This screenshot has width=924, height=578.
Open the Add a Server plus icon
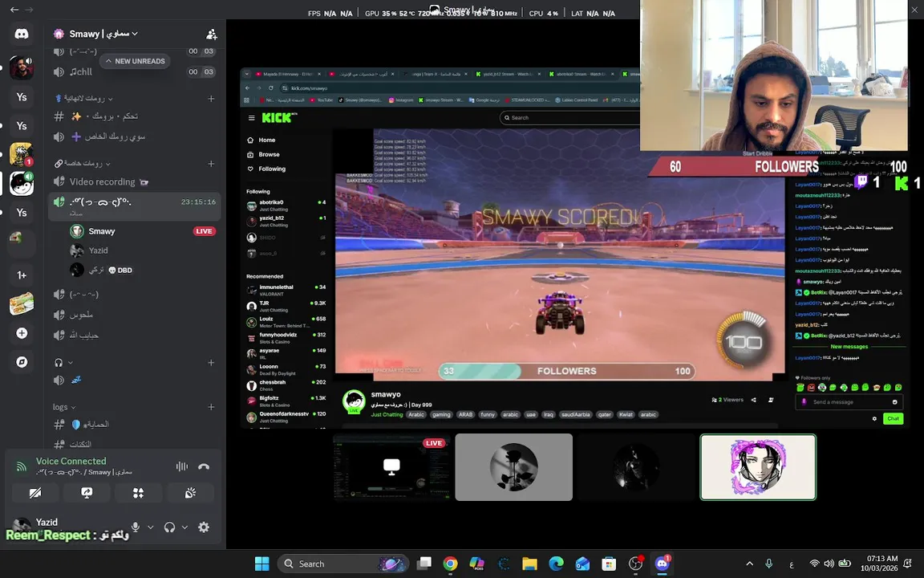pos(22,333)
